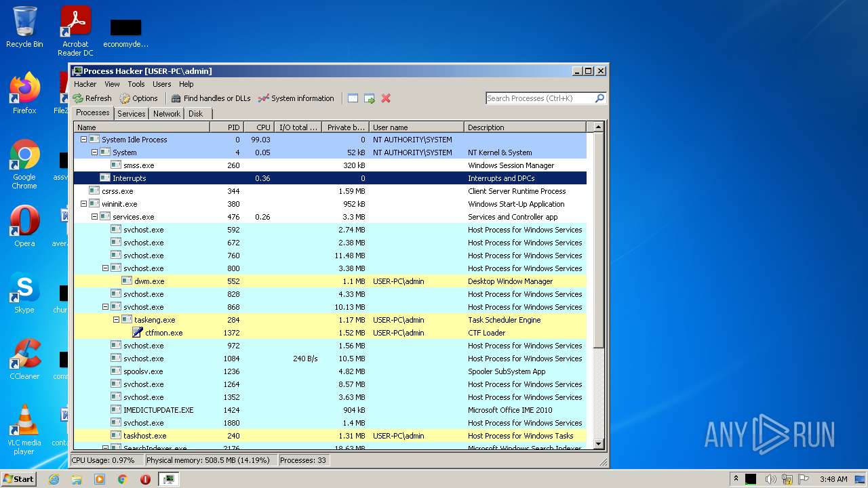
Task: Click the search magnifier icon
Action: coord(599,98)
